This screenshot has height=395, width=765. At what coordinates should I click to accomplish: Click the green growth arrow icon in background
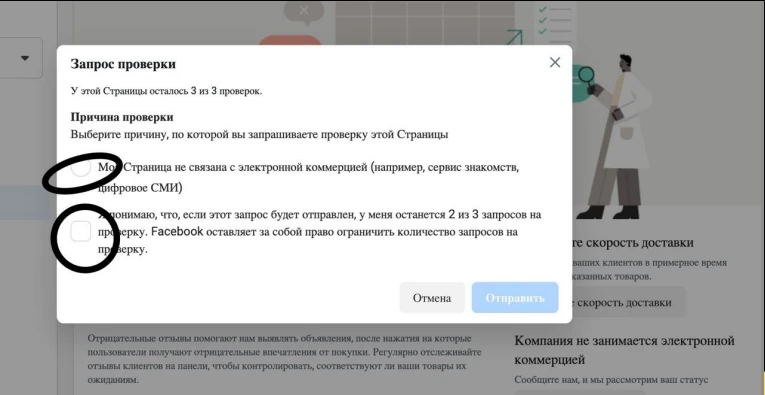[515, 37]
